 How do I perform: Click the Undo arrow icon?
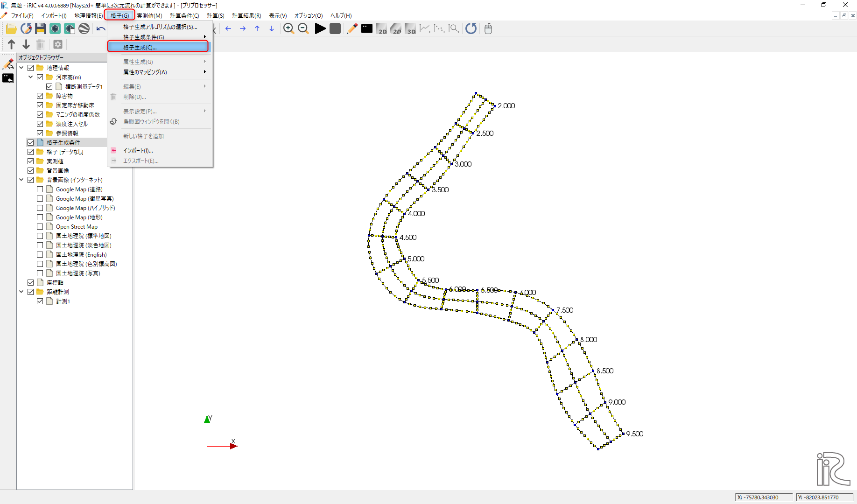pyautogui.click(x=100, y=29)
